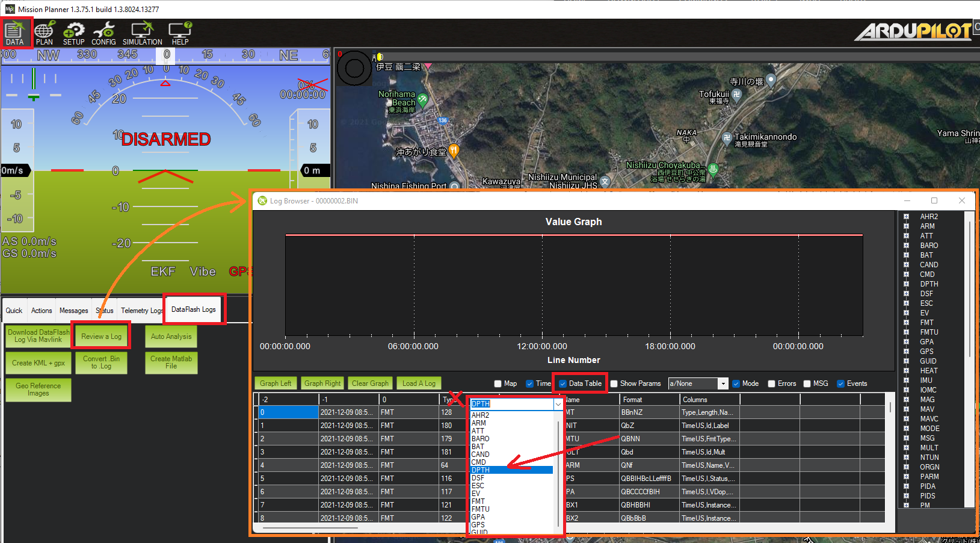980x543 pixels.
Task: Click the Norihama Beach map marker
Action: [423, 99]
